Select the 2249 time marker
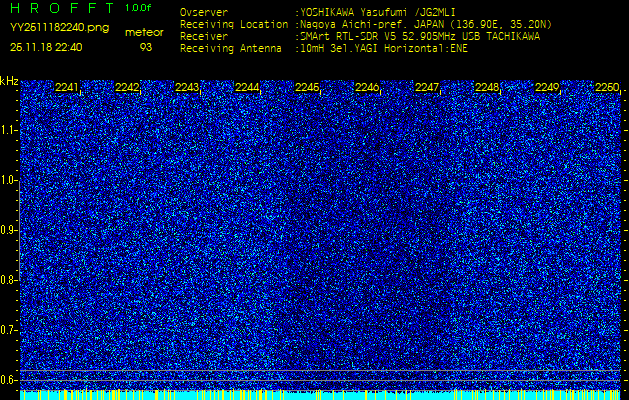The width and height of the screenshot is (629, 400). click(x=547, y=87)
